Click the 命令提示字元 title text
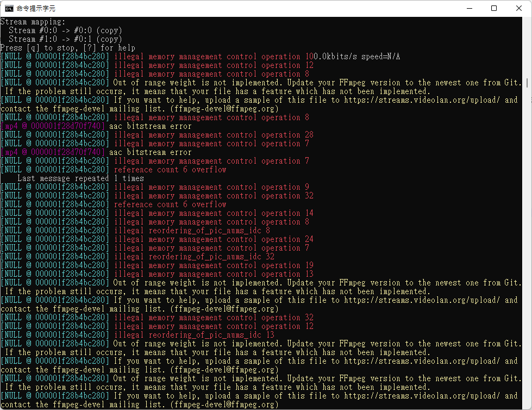The width and height of the screenshot is (532, 410). (36, 9)
